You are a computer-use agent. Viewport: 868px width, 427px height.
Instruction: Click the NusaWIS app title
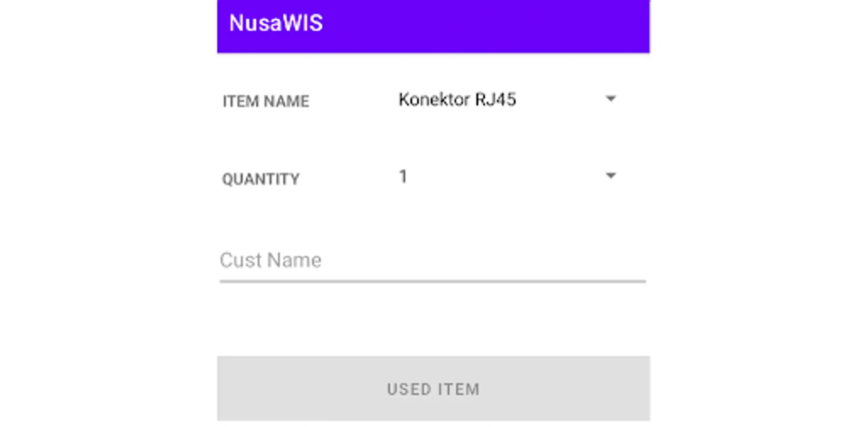[276, 23]
